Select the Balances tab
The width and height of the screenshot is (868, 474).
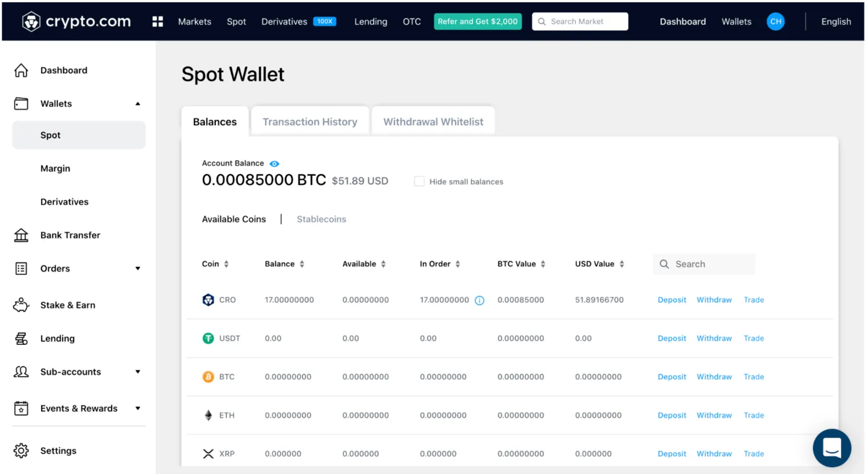pyautogui.click(x=215, y=122)
